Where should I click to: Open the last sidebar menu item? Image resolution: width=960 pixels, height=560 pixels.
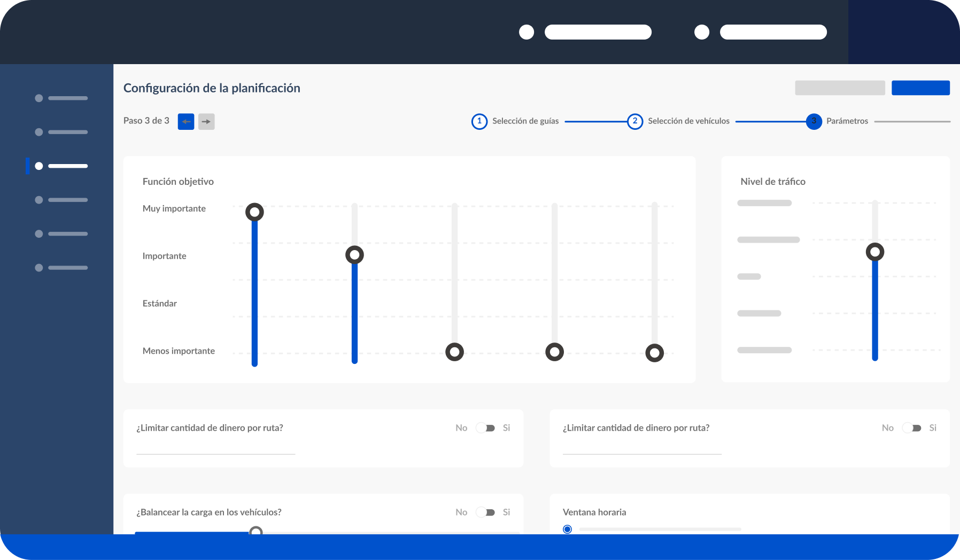[61, 268]
